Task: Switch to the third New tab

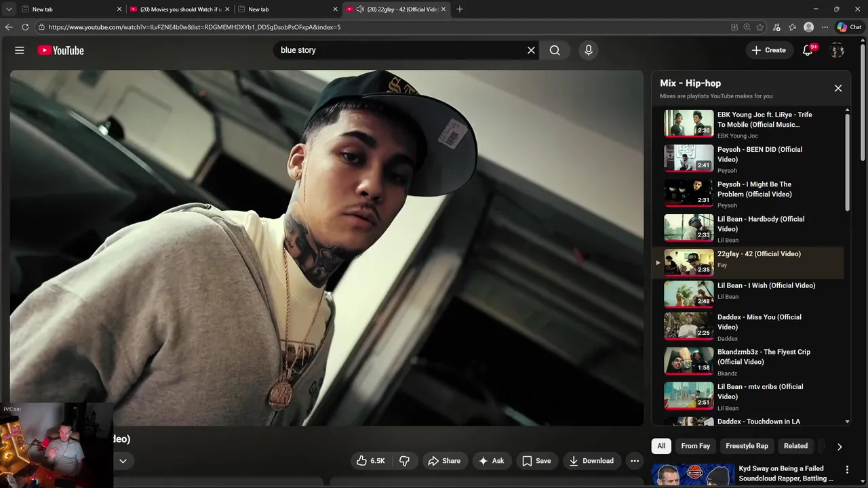Action: pos(288,9)
